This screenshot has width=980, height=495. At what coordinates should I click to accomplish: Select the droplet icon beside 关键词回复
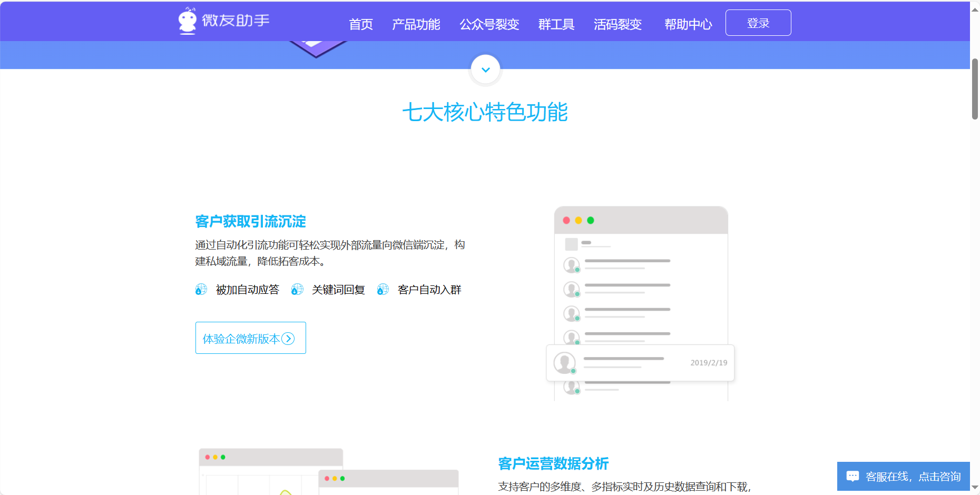click(x=297, y=290)
